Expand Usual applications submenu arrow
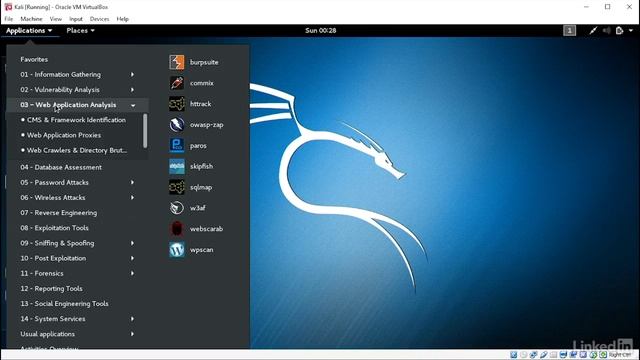Image resolution: width=640 pixels, height=360 pixels. pos(132,334)
